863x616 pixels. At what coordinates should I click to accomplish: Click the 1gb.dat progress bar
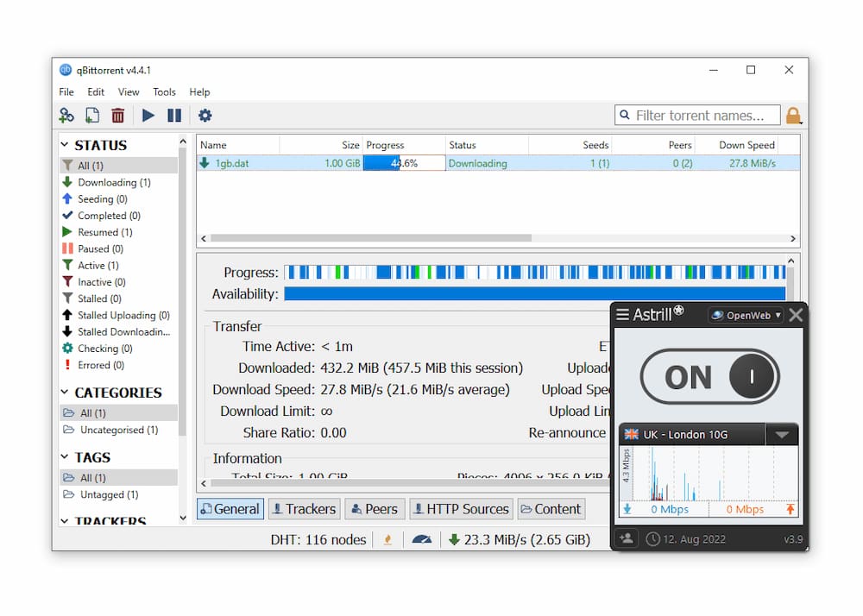(x=404, y=163)
